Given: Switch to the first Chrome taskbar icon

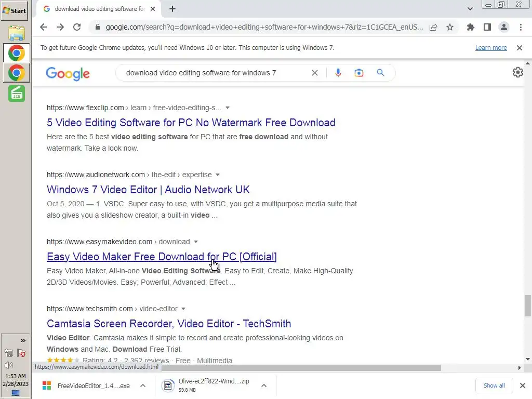Looking at the screenshot, I should point(16,53).
